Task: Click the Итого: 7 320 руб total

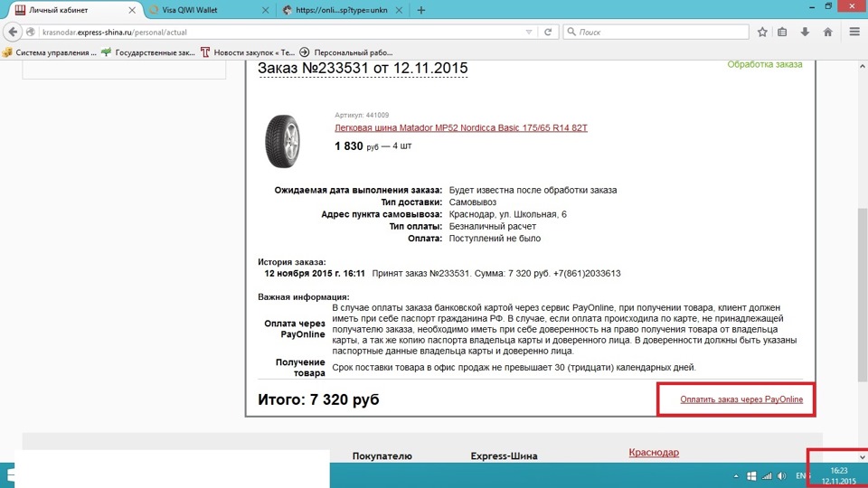Action: coord(318,399)
